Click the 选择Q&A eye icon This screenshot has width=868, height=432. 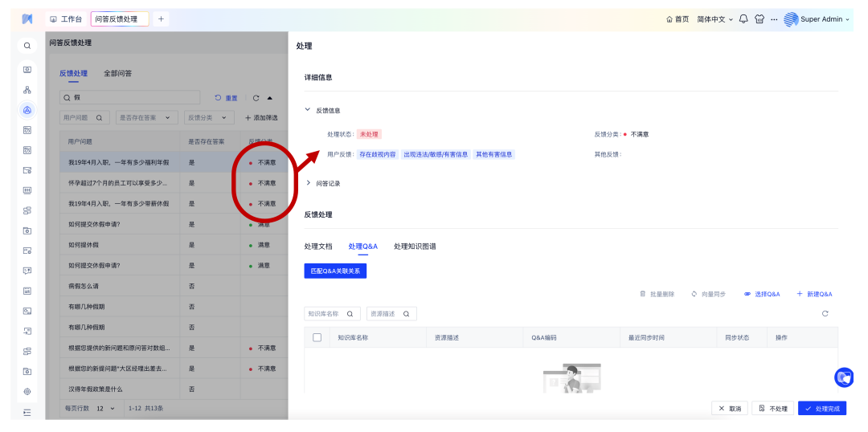click(x=747, y=294)
